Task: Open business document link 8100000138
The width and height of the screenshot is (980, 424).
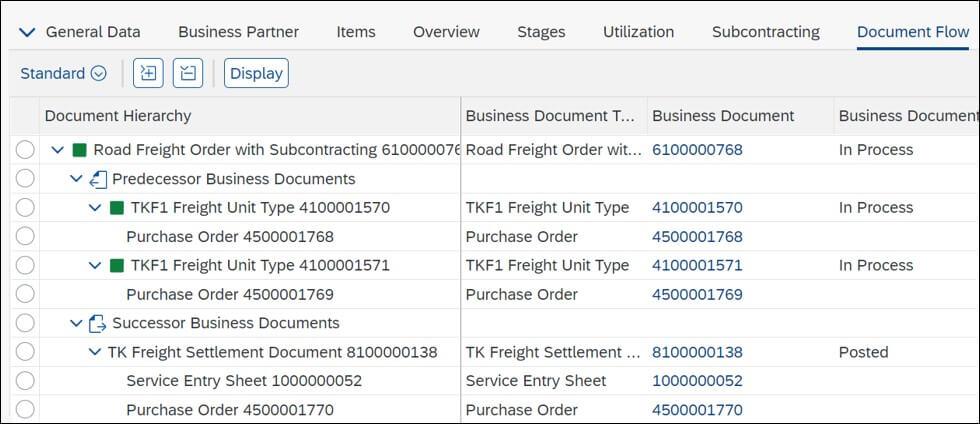Action: pos(697,352)
